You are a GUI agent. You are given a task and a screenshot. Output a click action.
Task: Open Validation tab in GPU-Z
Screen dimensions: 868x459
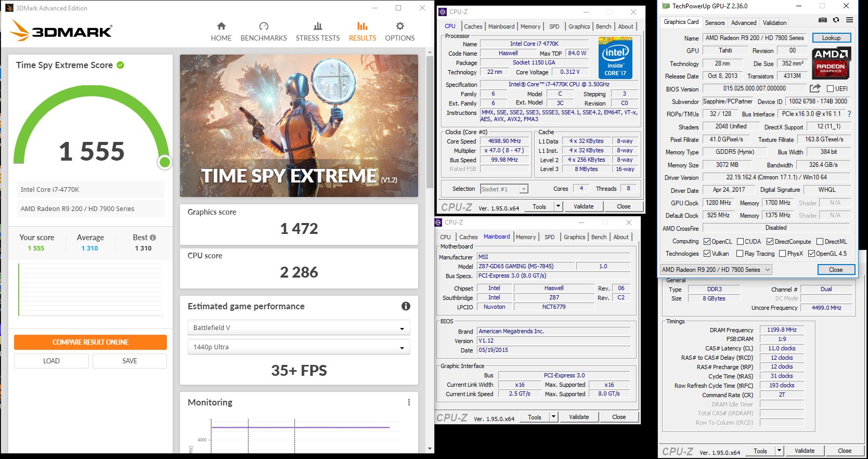[x=774, y=23]
